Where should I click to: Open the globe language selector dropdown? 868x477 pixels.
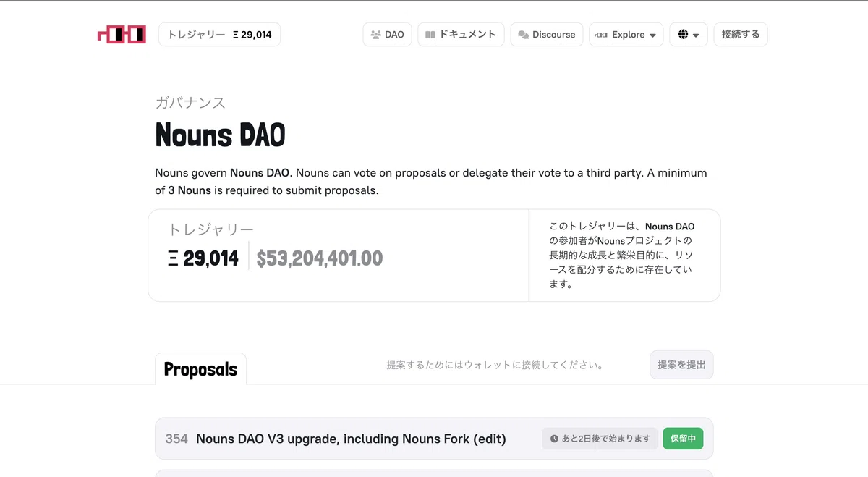[x=688, y=34]
